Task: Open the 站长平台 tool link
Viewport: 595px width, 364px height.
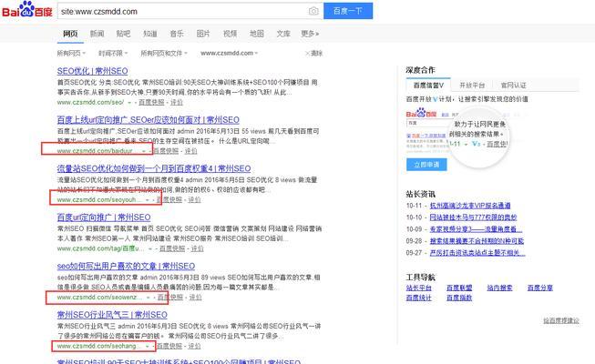Action: (x=418, y=288)
